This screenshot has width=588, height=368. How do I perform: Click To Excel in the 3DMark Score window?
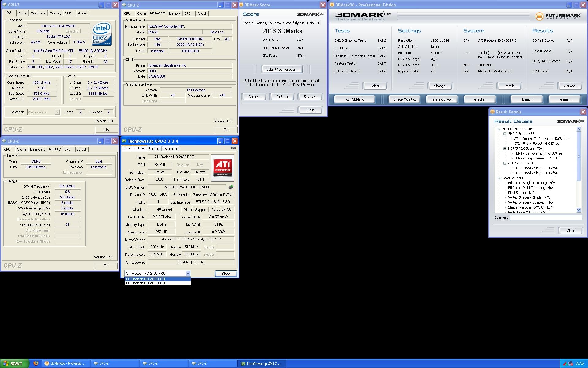282,97
